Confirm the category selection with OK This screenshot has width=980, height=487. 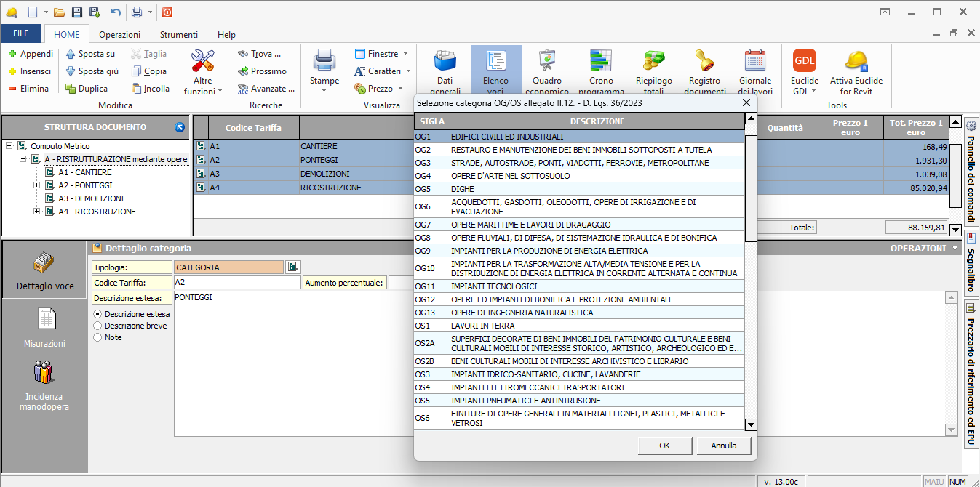(664, 446)
